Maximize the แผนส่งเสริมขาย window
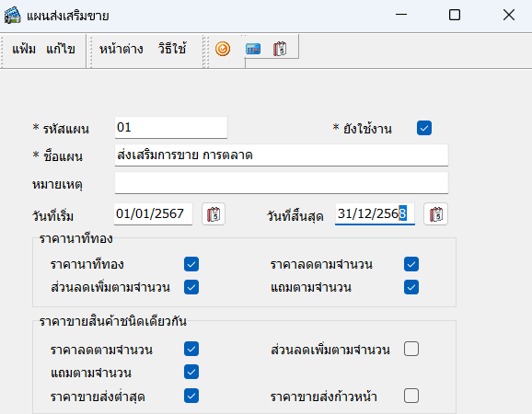 (455, 15)
